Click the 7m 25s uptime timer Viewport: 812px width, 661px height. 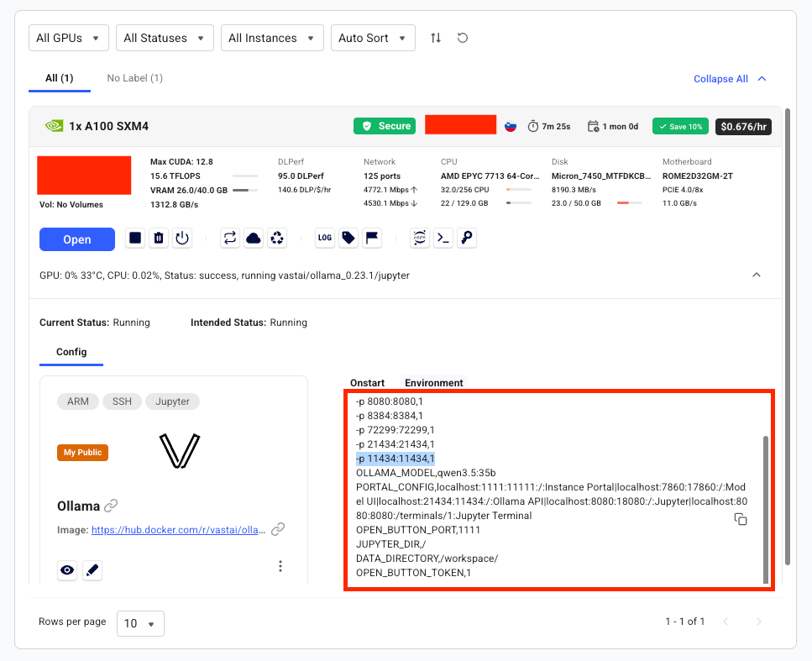point(549,126)
